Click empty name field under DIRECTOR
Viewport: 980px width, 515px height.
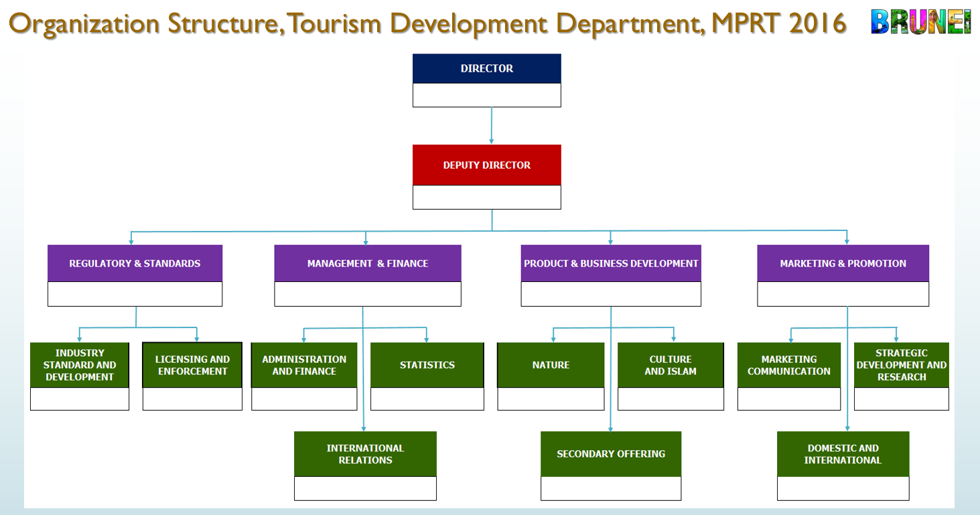click(x=487, y=95)
